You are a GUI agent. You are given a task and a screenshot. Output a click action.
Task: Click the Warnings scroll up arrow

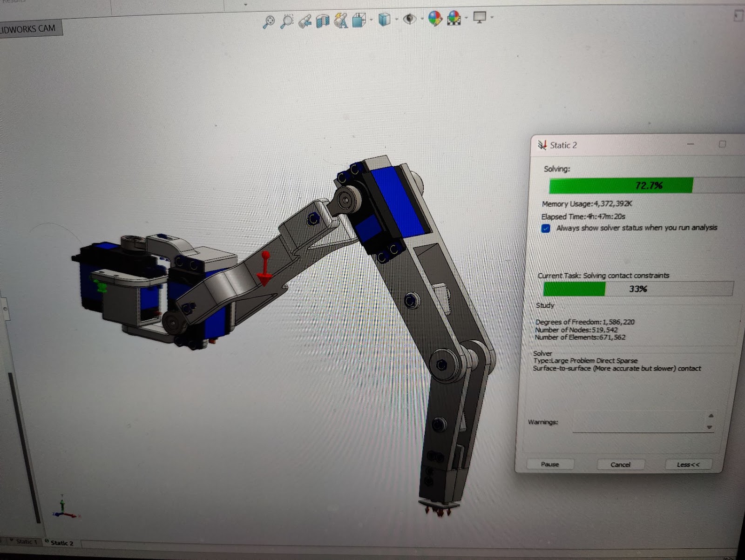[x=710, y=416]
